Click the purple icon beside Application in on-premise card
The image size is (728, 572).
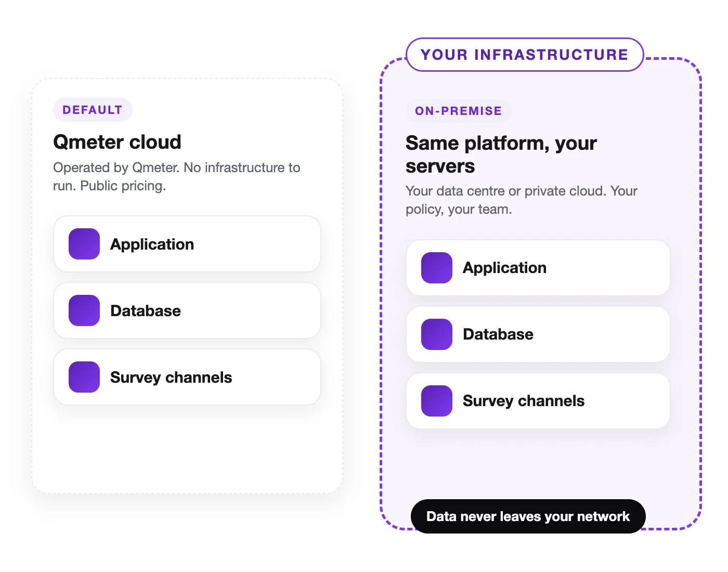437,268
